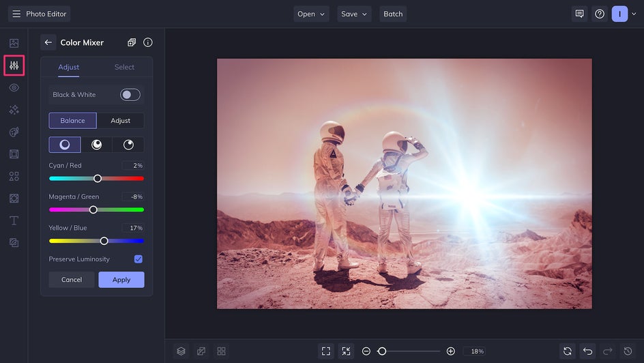Open the Artsy palette sidebar icon
Viewport: 644px width, 363px height.
point(14,132)
